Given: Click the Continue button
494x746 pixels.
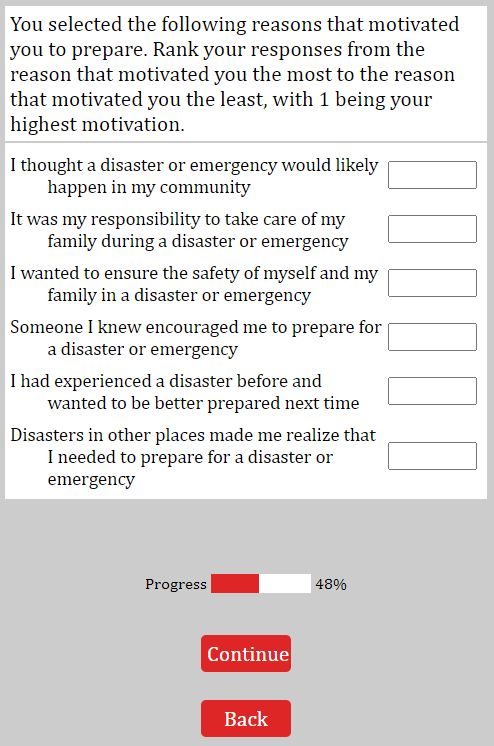Looking at the screenshot, I should 246,653.
